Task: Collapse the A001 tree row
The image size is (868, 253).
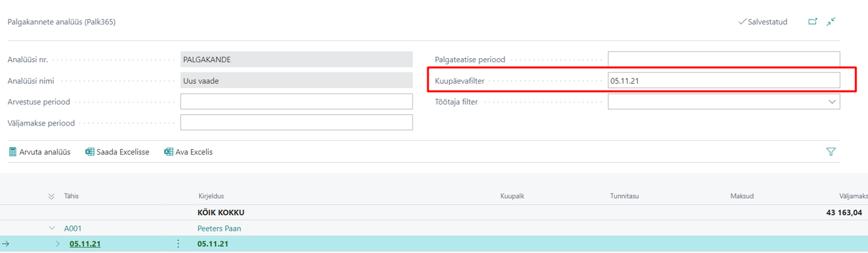Action: (52, 229)
